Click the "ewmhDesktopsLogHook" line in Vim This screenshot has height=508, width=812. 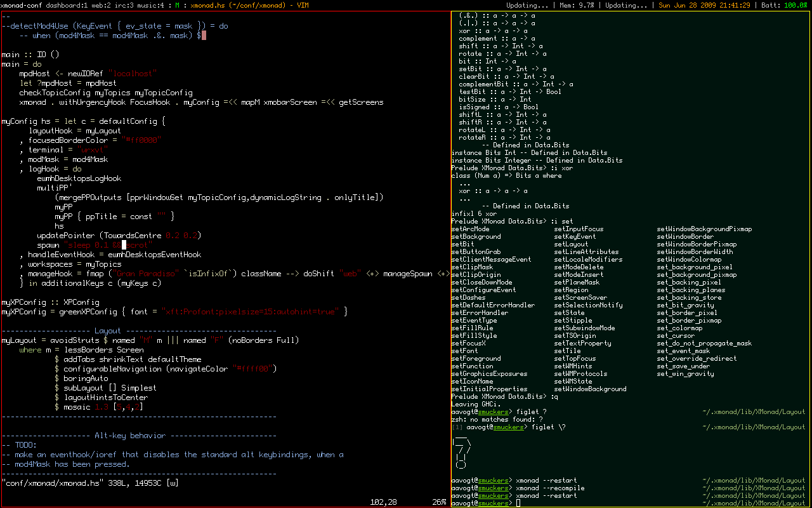click(x=79, y=178)
